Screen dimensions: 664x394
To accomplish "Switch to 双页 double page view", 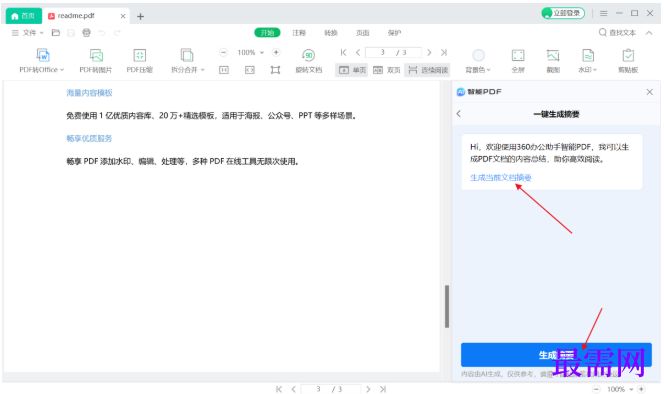I will click(x=387, y=70).
